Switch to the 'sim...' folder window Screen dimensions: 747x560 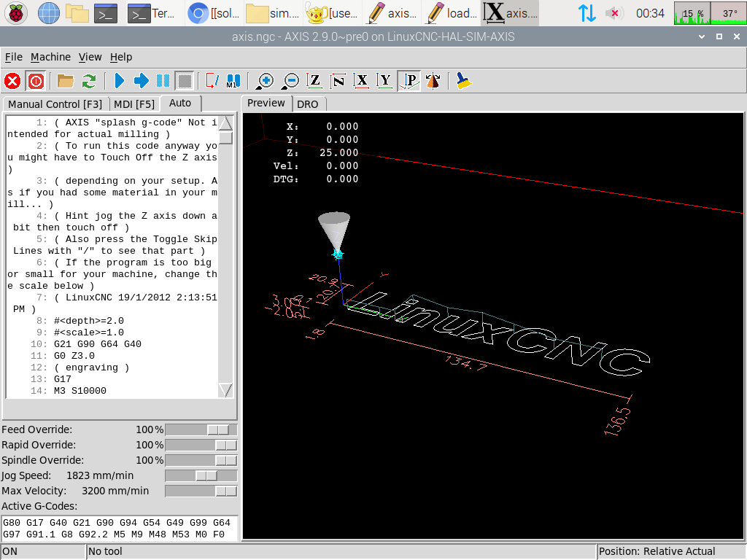pyautogui.click(x=273, y=13)
